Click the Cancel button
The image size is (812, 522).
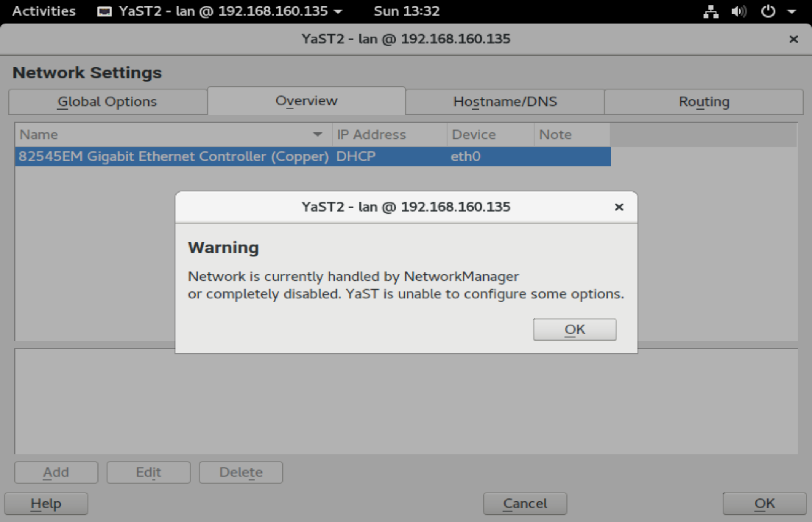(525, 504)
